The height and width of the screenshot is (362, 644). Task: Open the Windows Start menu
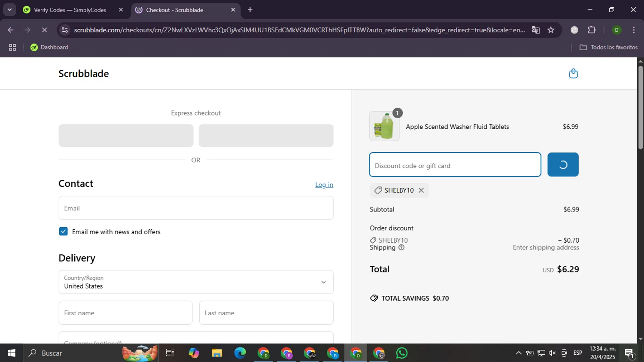point(12,353)
